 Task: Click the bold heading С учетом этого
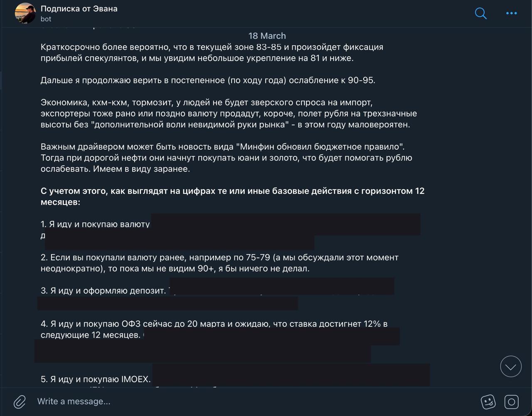click(x=233, y=196)
